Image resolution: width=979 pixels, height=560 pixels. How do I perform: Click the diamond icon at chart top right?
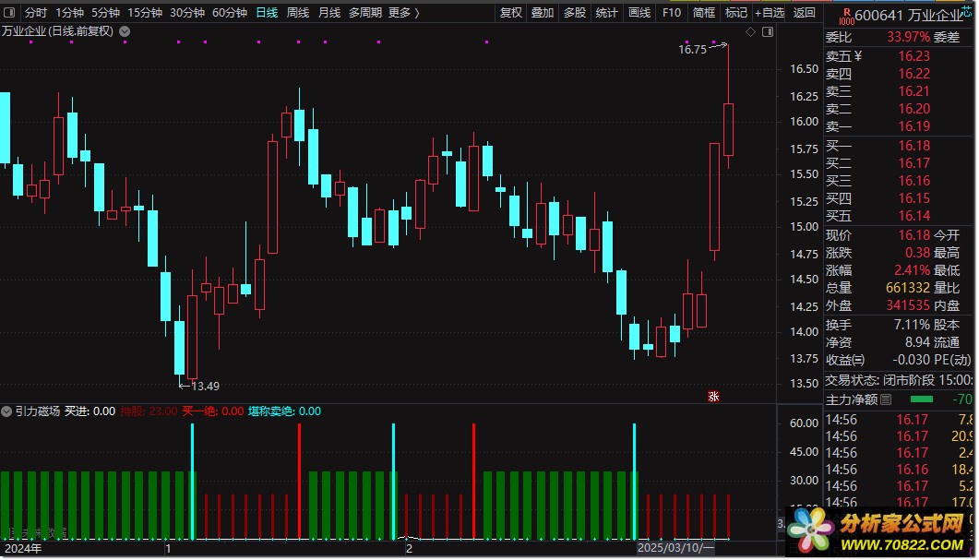(x=750, y=31)
